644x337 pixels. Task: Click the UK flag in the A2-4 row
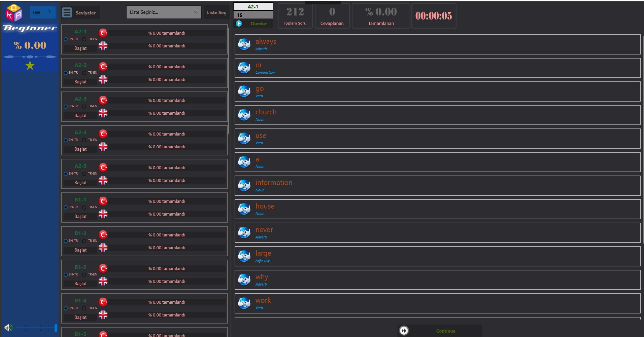[x=103, y=147]
